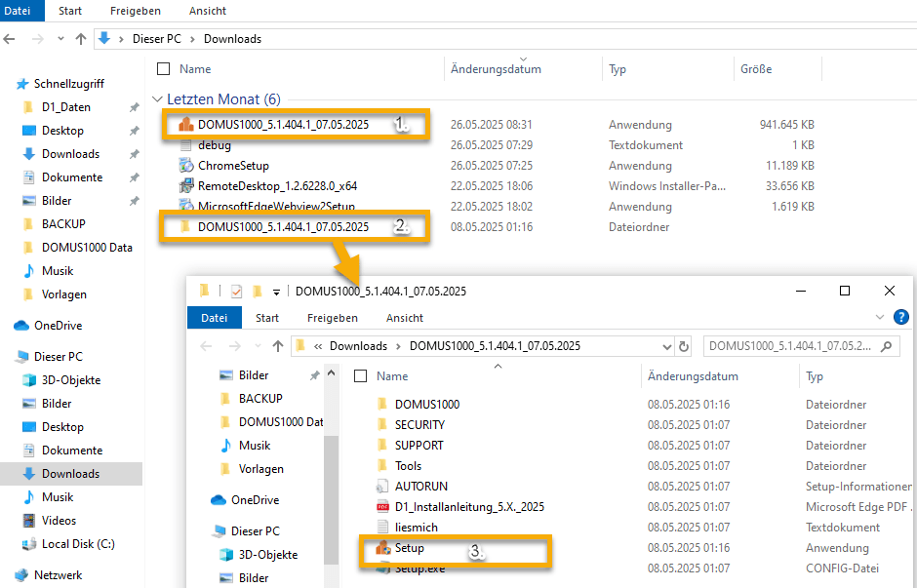Open BACKUP in the Downloads window sidebar
The height and width of the screenshot is (588, 917).
(x=63, y=224)
